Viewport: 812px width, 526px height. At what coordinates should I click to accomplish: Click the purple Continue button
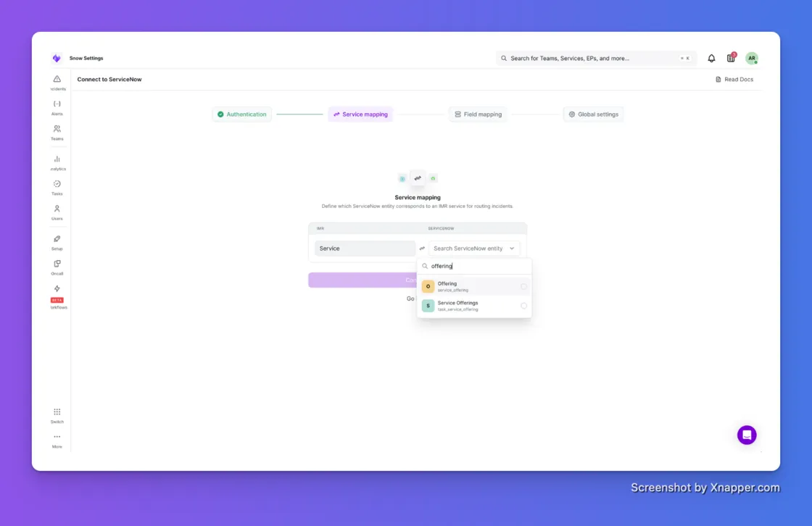pyautogui.click(x=362, y=280)
